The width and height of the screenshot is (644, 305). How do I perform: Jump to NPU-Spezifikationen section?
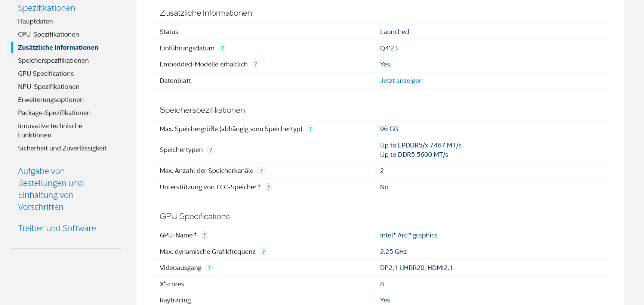[x=49, y=87]
